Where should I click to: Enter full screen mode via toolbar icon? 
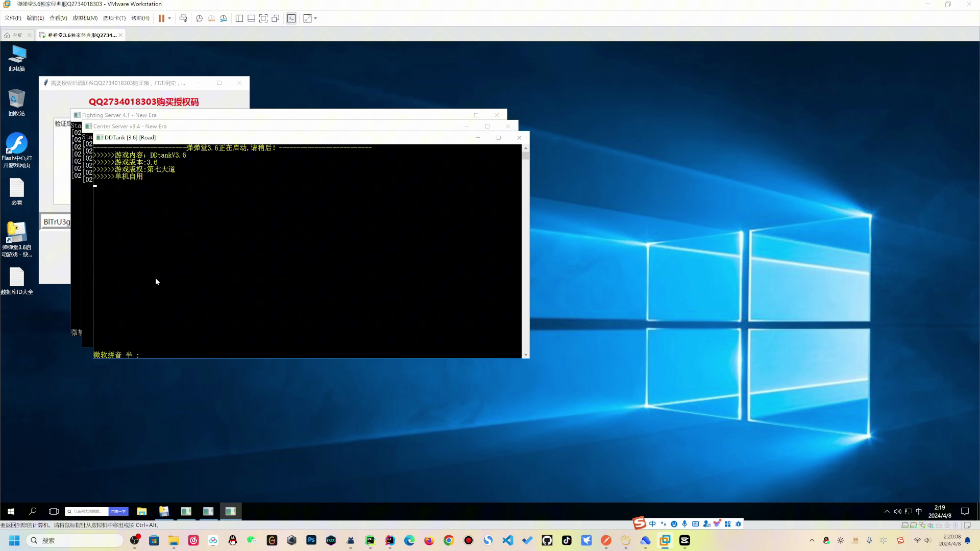pyautogui.click(x=263, y=18)
